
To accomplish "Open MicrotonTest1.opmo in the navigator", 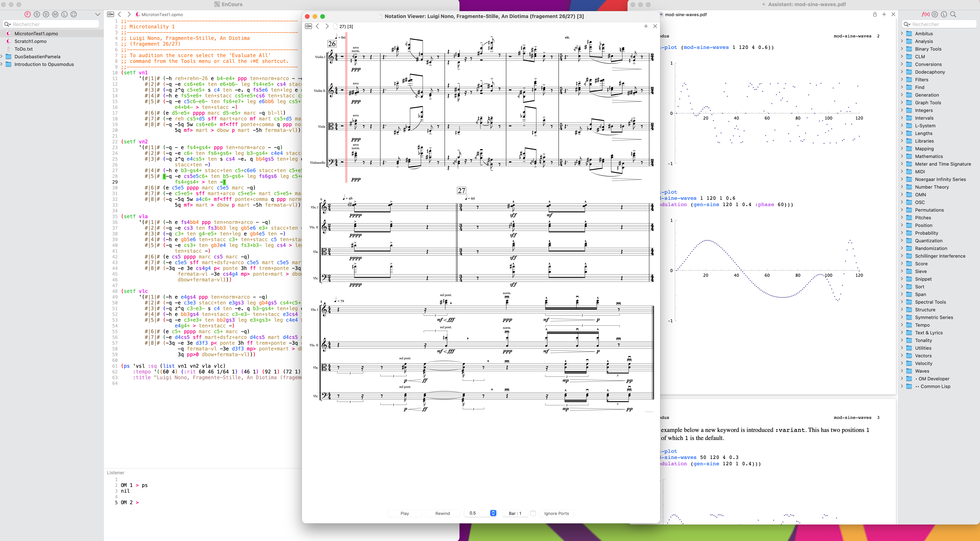I will pyautogui.click(x=36, y=34).
